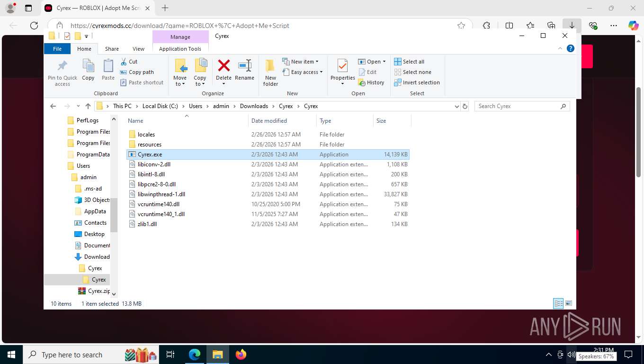644x364 pixels.
Task: Click Invert selection
Action: tap(417, 82)
